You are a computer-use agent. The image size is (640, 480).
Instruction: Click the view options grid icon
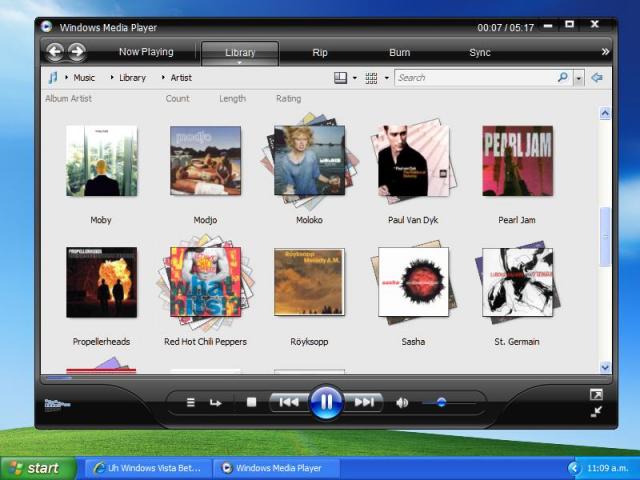371,78
